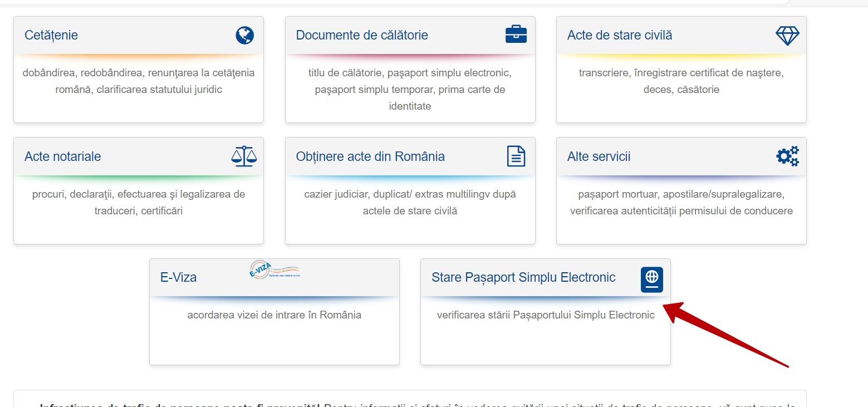The height and width of the screenshot is (407, 868).
Task: Open the Acte notariale title link
Action: click(63, 156)
